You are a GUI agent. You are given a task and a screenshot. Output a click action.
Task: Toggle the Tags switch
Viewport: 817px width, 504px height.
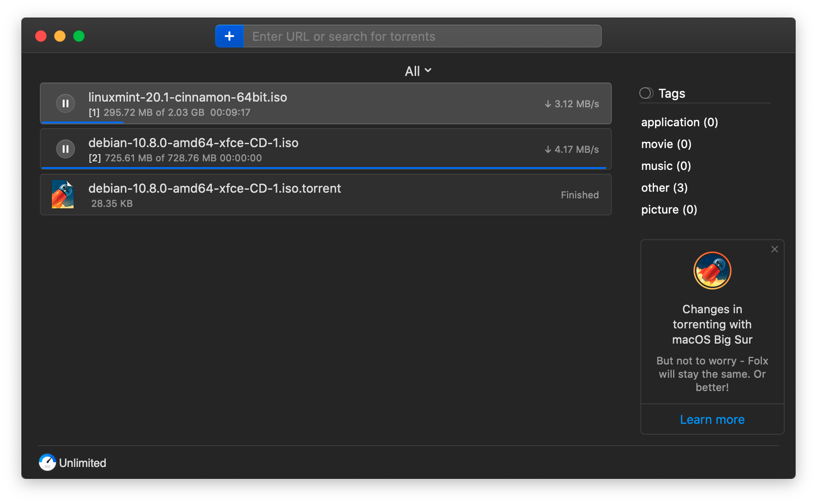pos(646,93)
